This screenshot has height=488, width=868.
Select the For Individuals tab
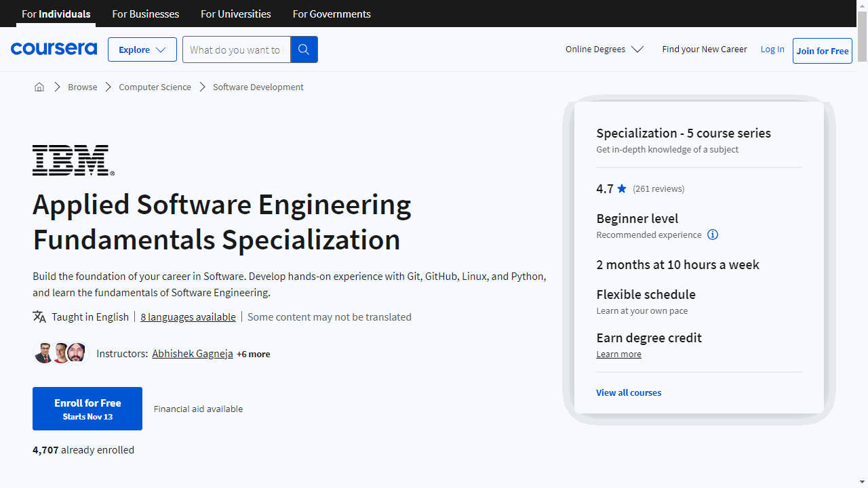click(x=56, y=14)
